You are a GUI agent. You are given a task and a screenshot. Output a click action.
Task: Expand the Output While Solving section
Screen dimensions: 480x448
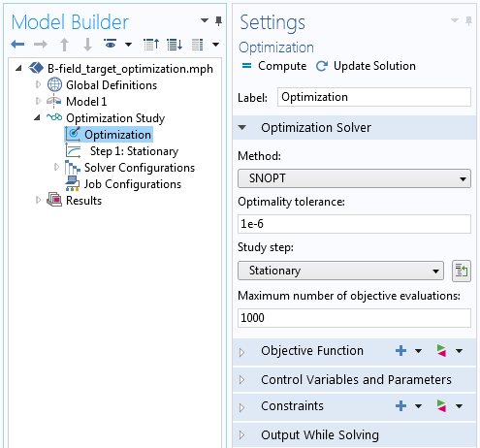click(241, 435)
